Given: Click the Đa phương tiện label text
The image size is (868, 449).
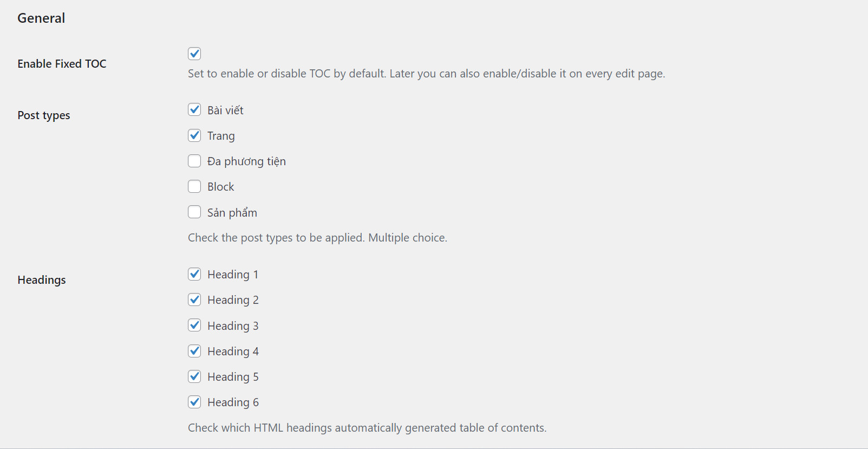Looking at the screenshot, I should coord(246,161).
